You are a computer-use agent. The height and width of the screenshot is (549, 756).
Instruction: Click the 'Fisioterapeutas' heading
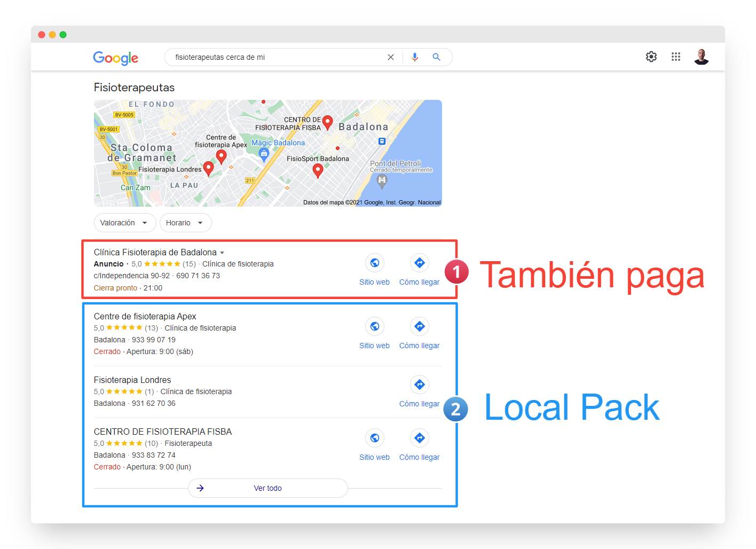tap(134, 88)
